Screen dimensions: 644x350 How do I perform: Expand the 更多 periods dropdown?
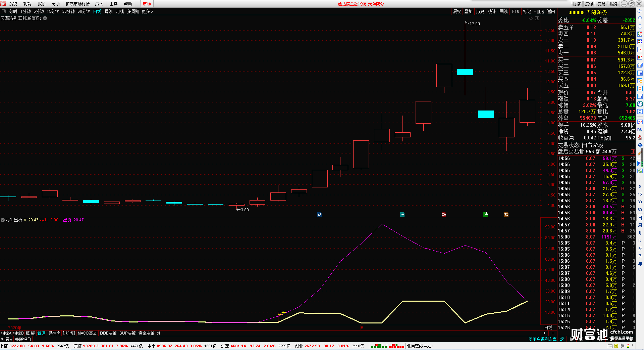147,11
